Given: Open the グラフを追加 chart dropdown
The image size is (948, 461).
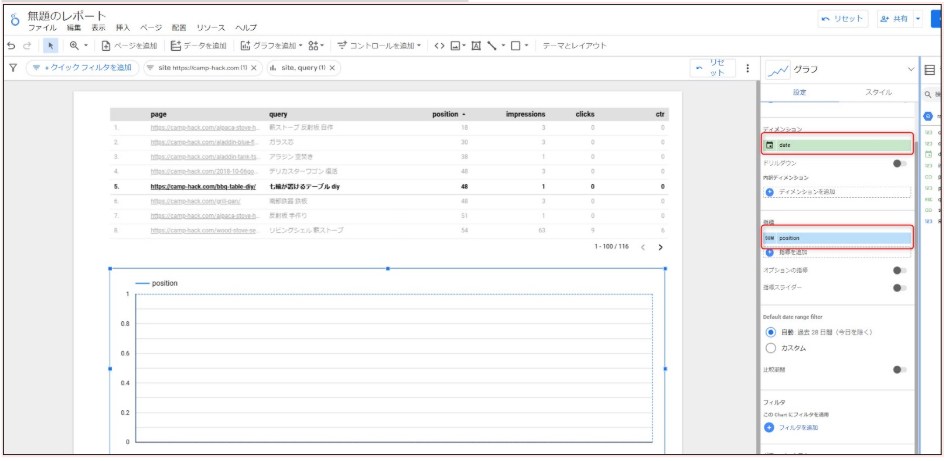Looking at the screenshot, I should point(271,45).
